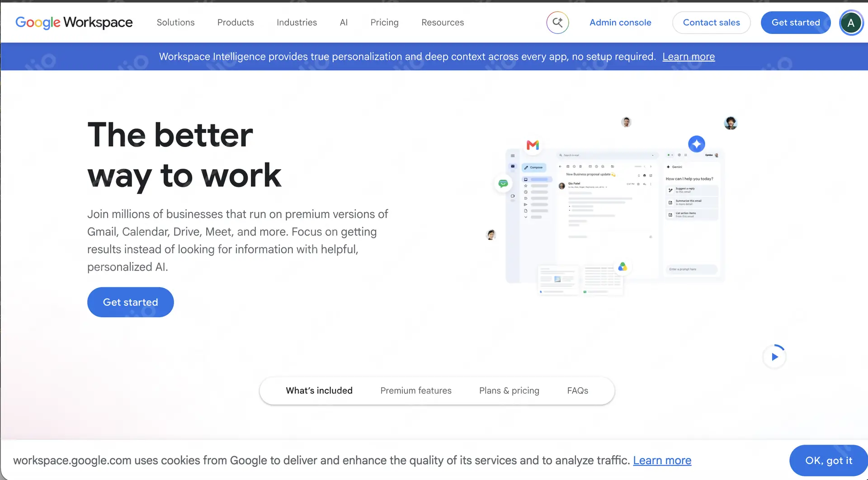Click the Google Workspace logo

(74, 23)
